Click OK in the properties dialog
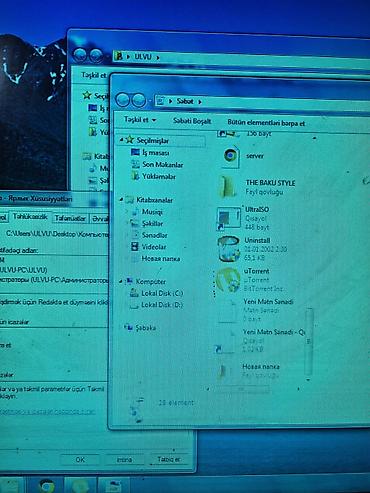Screen dimensions: 370x493 pos(80,460)
